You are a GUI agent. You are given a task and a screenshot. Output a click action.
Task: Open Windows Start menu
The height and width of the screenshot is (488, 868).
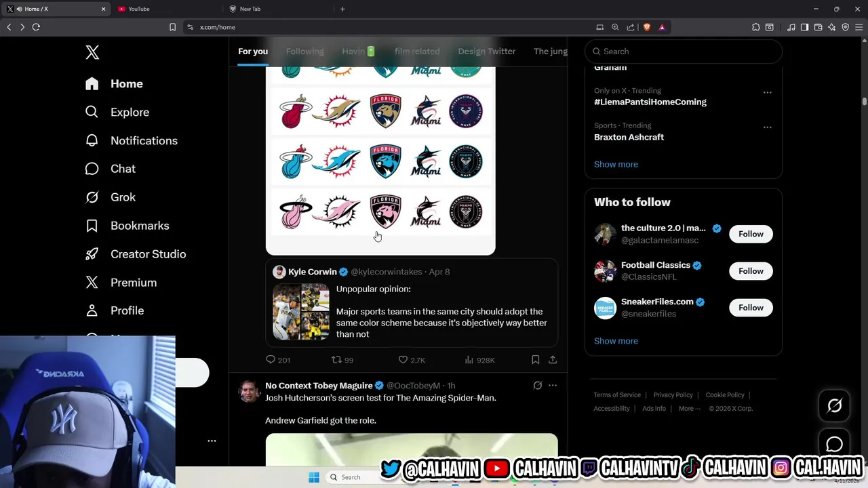tap(314, 477)
